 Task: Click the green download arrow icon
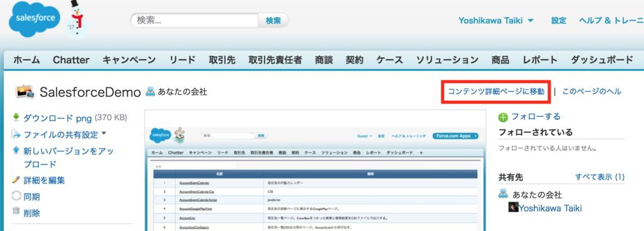point(16,117)
